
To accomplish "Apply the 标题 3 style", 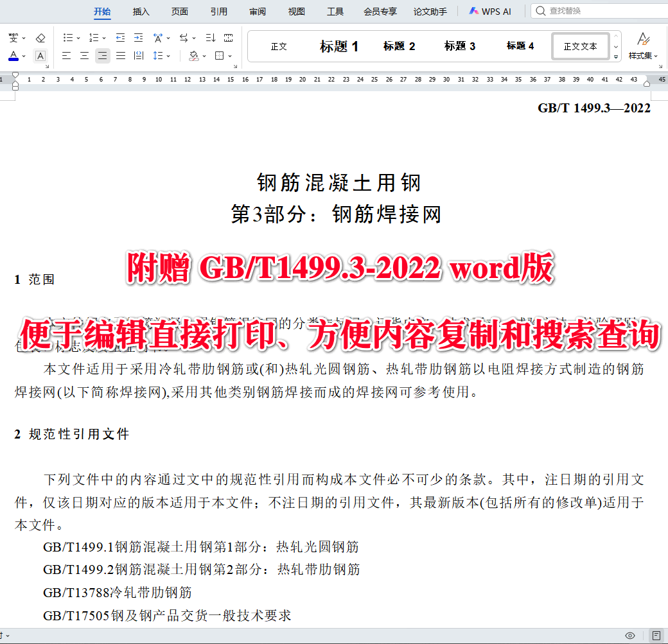I will coord(460,46).
